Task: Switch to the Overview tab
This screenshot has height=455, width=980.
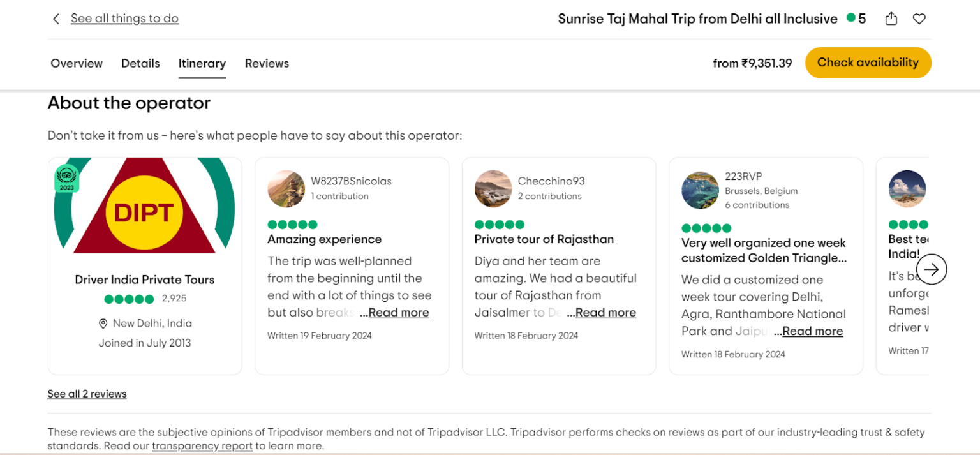Action: point(77,63)
